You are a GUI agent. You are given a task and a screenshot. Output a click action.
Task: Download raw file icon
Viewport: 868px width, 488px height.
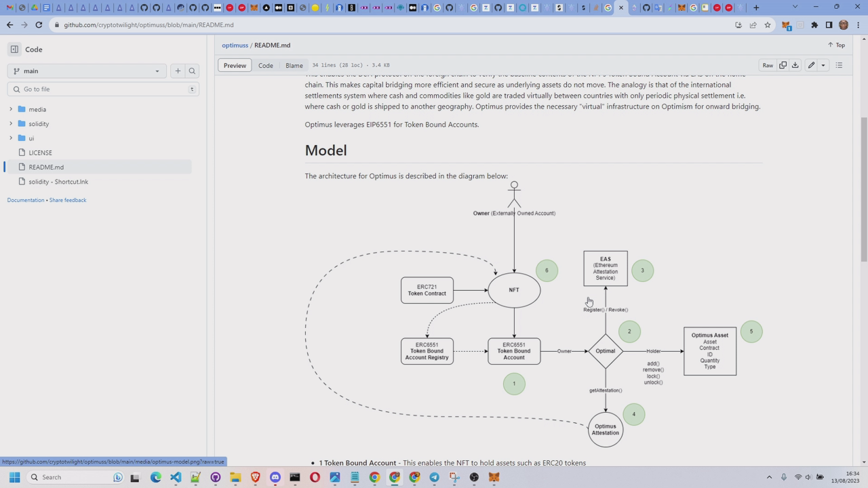pyautogui.click(x=795, y=65)
